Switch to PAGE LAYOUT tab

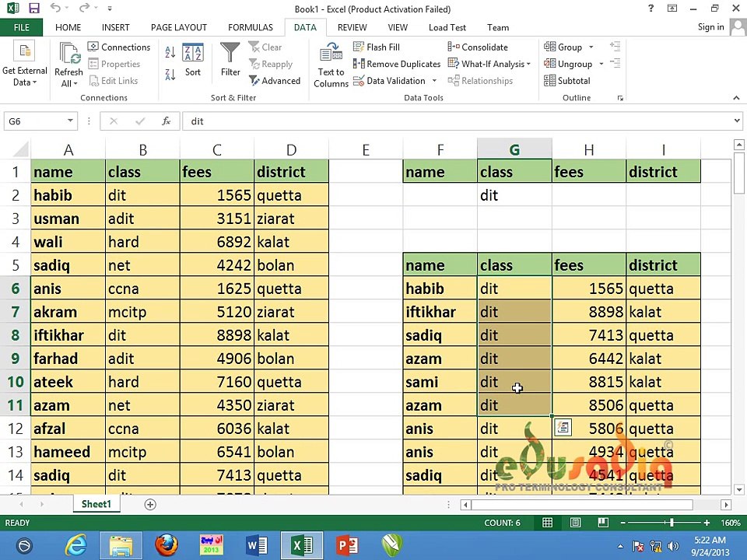[x=179, y=27]
